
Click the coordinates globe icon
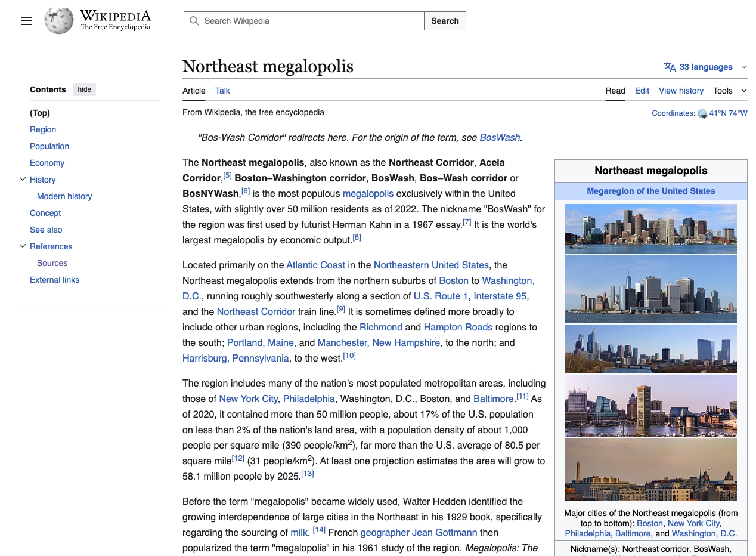click(702, 113)
